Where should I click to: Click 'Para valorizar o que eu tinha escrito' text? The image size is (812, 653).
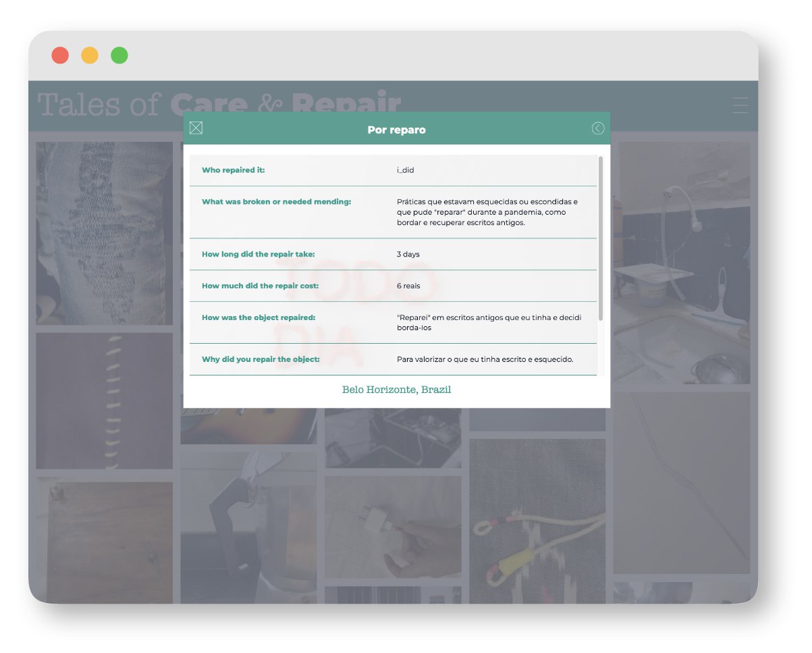[485, 359]
